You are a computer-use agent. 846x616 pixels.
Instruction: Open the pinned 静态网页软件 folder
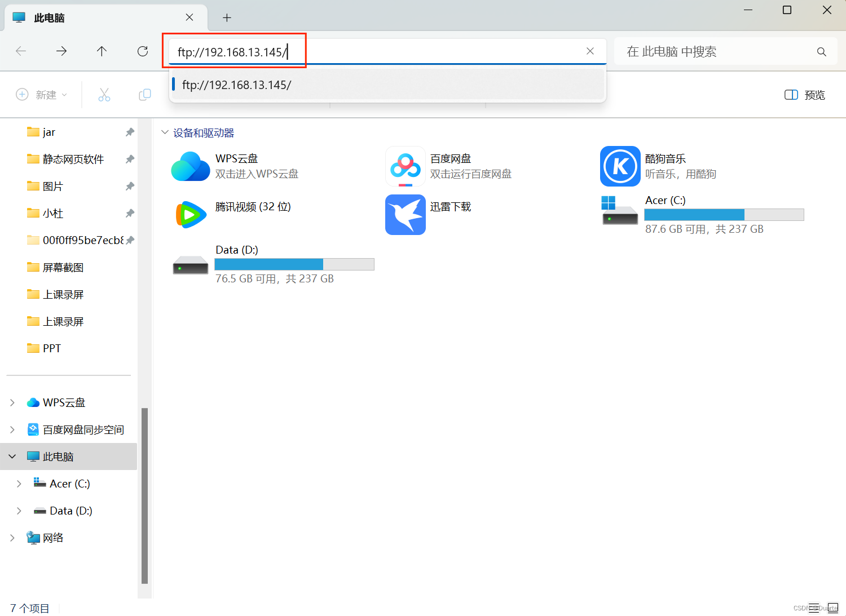click(x=73, y=159)
